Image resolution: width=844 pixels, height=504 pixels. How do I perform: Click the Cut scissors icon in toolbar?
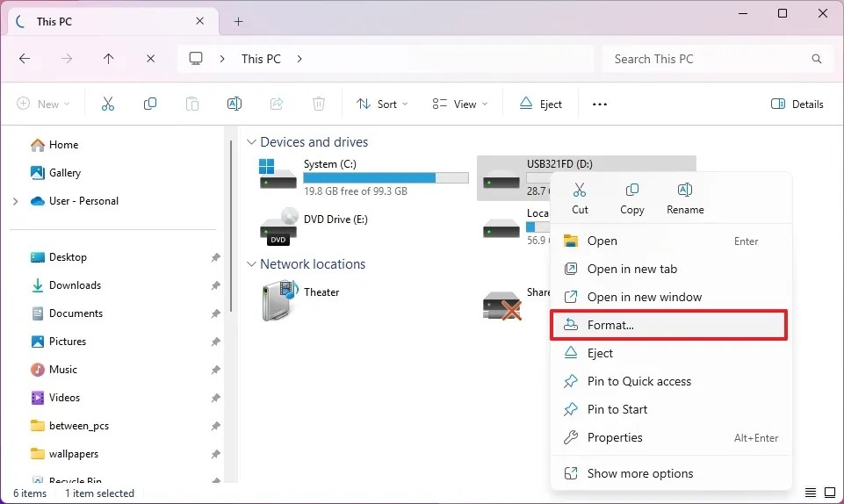pyautogui.click(x=108, y=104)
